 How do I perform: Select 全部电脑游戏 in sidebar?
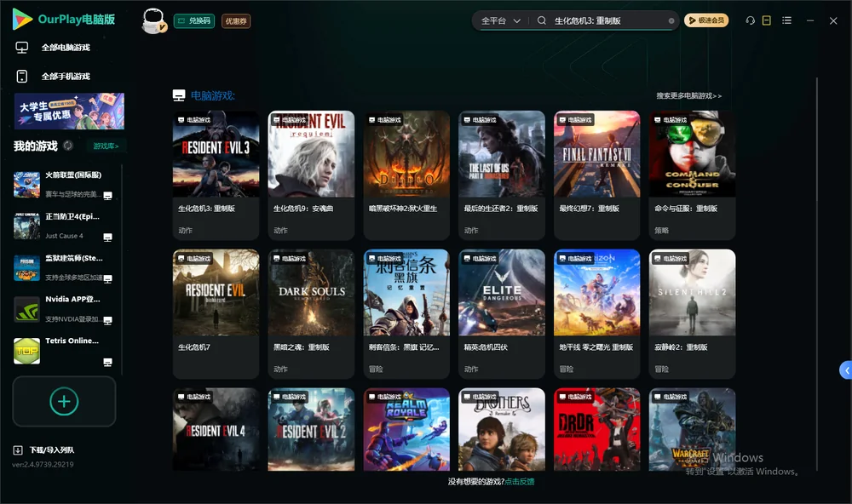(53, 48)
